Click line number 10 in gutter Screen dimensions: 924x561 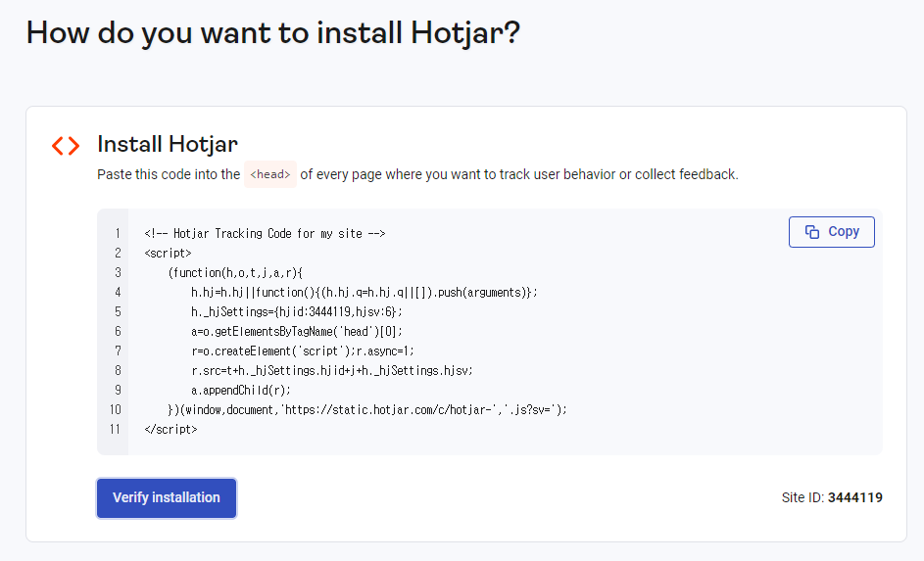pos(115,409)
